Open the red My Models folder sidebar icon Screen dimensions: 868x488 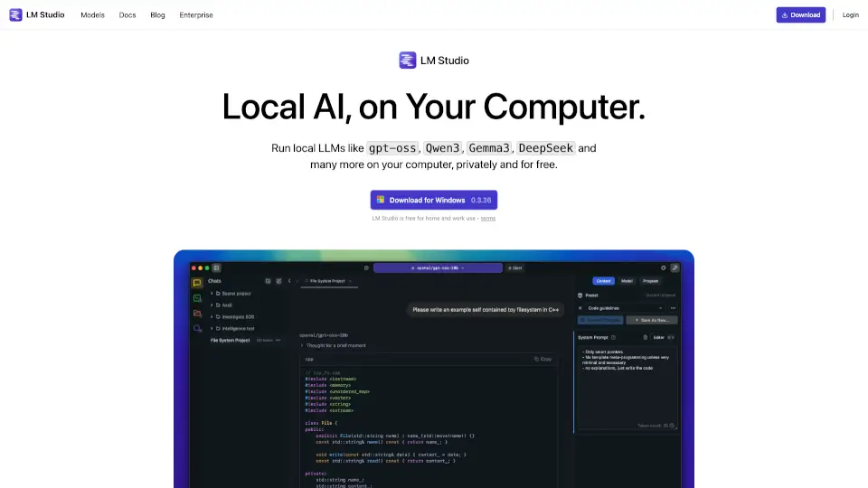coord(197,314)
